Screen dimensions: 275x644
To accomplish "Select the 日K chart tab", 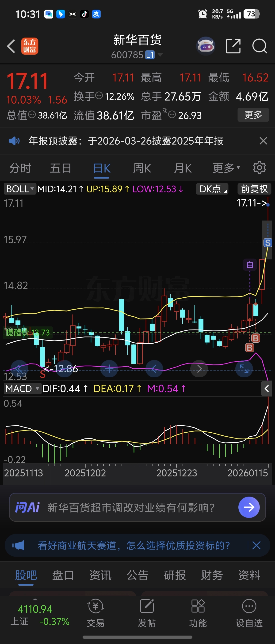I will point(102,168).
